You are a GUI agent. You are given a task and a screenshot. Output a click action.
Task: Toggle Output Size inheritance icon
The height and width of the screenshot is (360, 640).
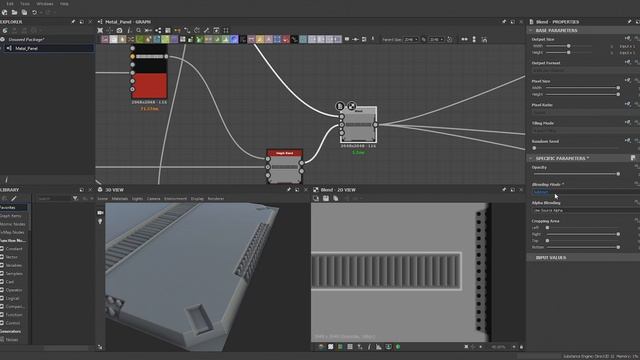coord(627,38)
